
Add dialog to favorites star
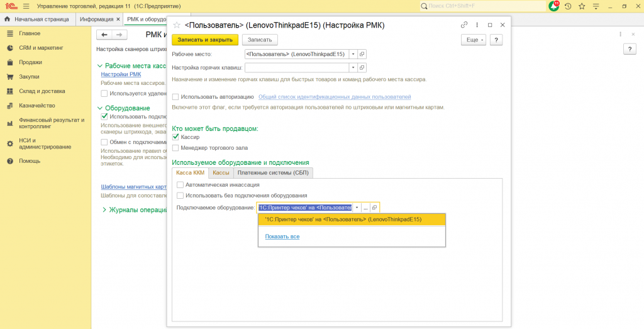point(177,25)
